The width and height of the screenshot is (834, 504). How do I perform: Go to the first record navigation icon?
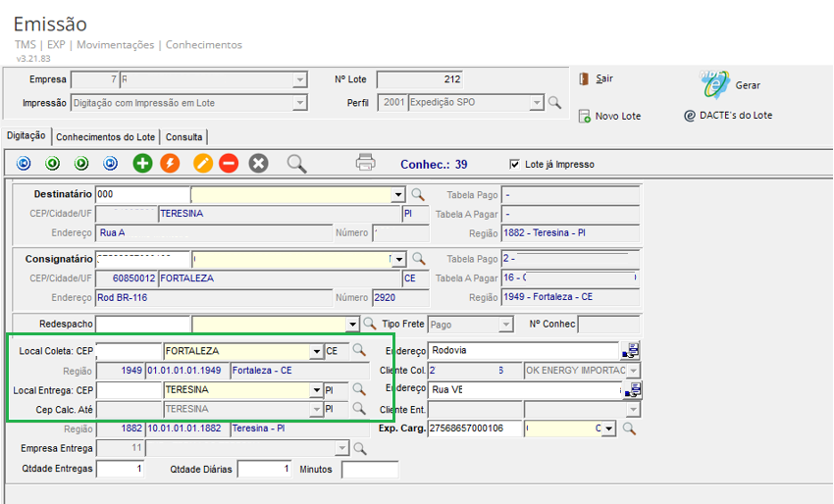point(25,164)
